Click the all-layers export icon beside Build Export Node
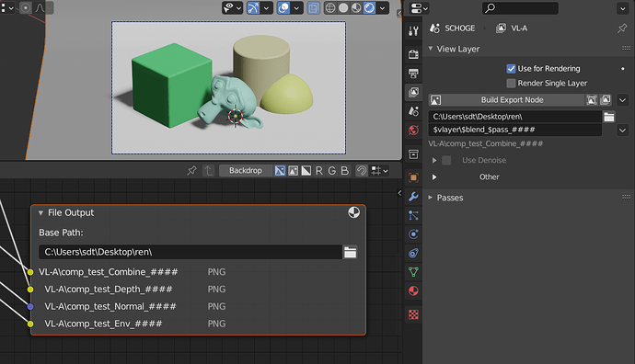The image size is (635, 364). pos(606,100)
